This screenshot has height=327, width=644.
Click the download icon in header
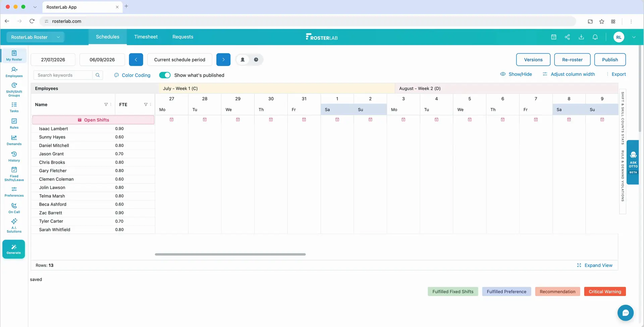(x=581, y=37)
